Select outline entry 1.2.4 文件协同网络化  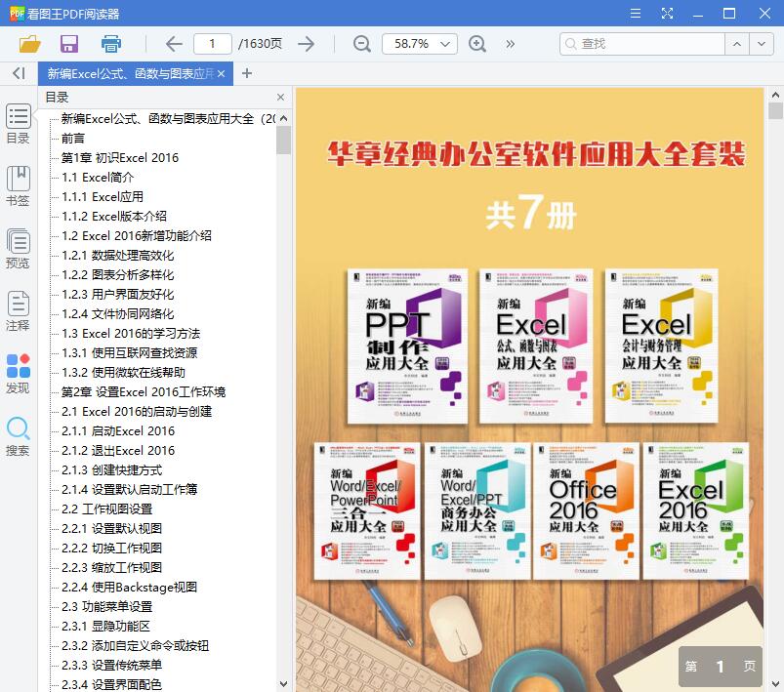[x=117, y=313]
